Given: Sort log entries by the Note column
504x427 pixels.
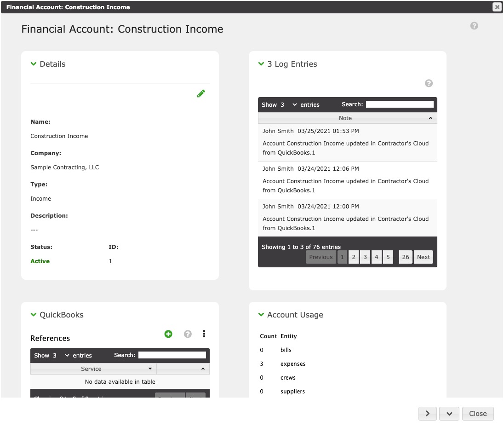Looking at the screenshot, I should [348, 118].
